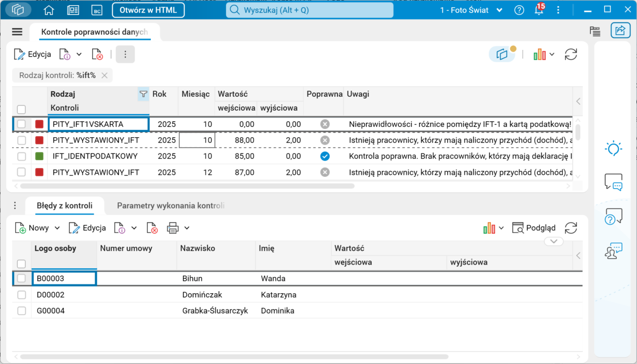Click the column filter icon in Rodzaj header

pos(143,94)
